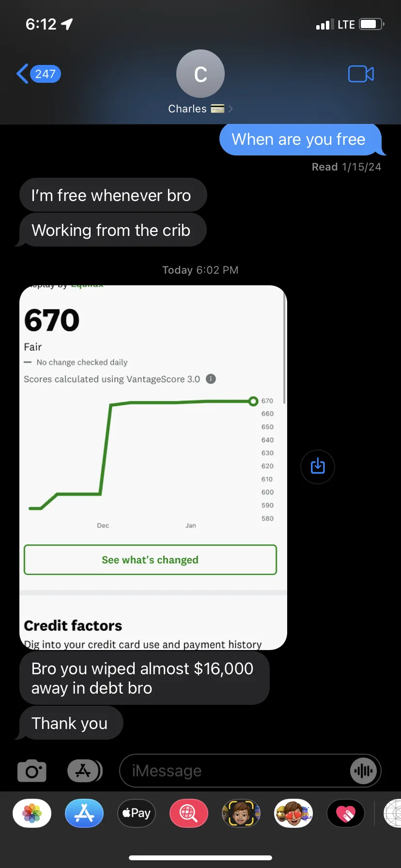This screenshot has width=401, height=868.
Task: Open the Photos app in iMessage drawer
Action: point(32,813)
